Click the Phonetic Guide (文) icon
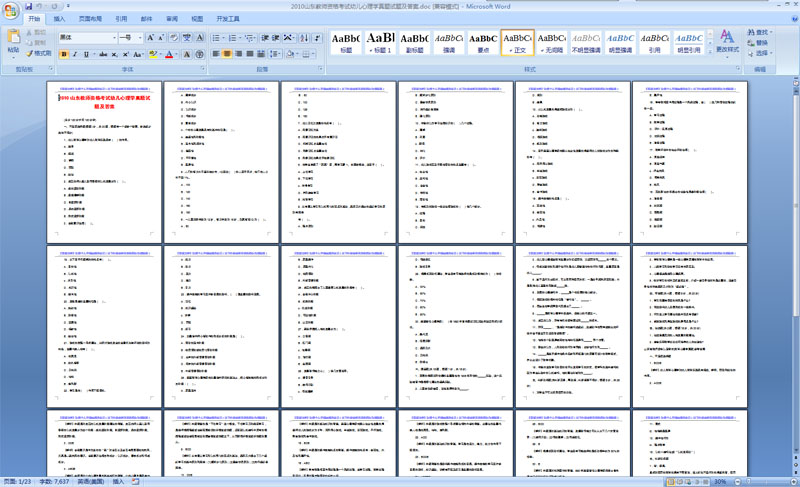The image size is (800, 487). point(187,38)
